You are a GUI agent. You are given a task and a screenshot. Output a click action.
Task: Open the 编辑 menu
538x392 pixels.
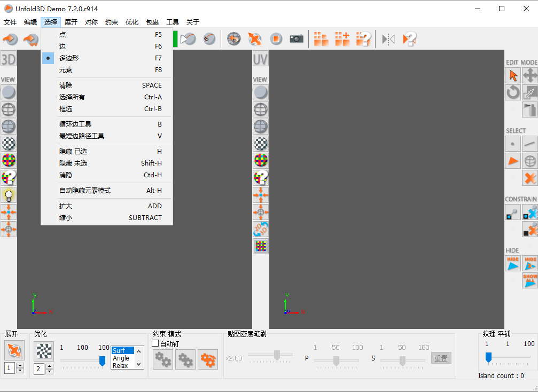[30, 22]
